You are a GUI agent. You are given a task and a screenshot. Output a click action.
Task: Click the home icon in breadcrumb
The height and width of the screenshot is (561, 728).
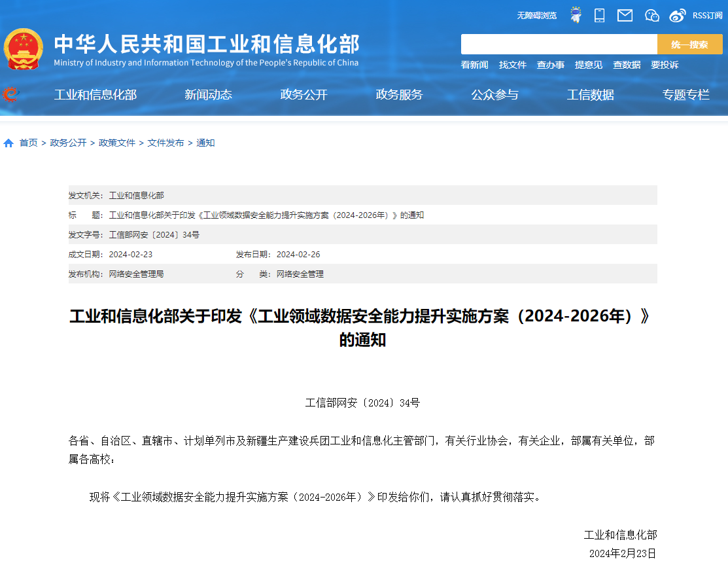[9, 143]
